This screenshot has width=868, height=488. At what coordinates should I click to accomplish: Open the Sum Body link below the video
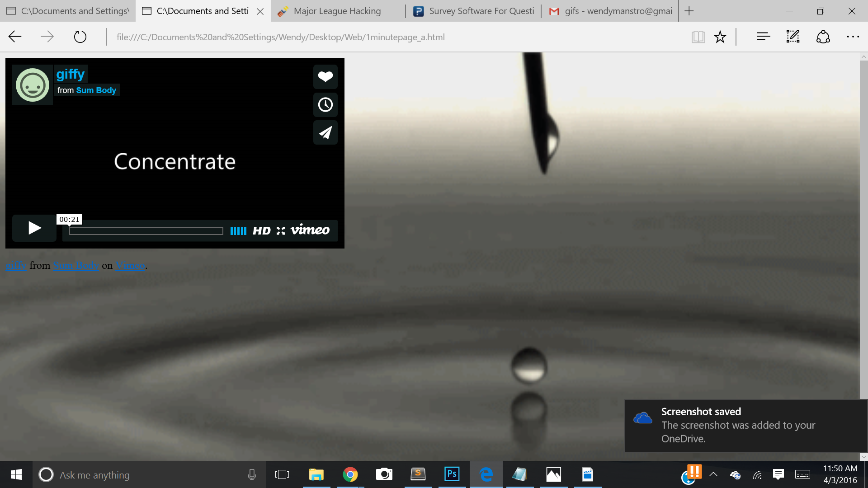[76, 266]
